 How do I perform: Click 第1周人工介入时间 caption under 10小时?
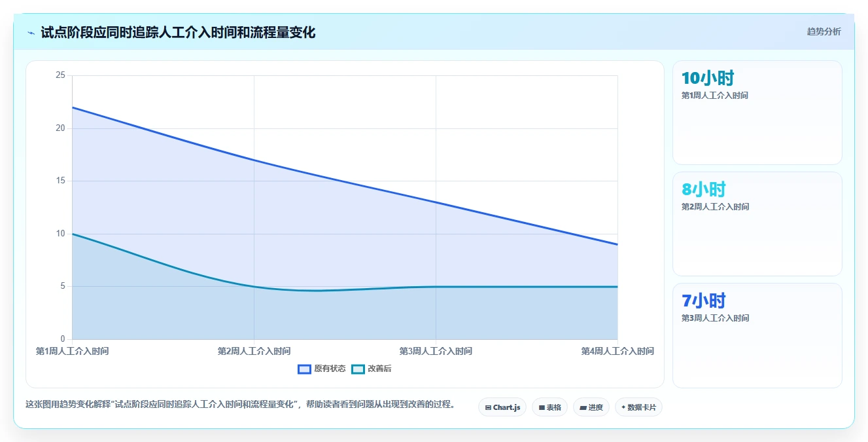click(x=715, y=96)
